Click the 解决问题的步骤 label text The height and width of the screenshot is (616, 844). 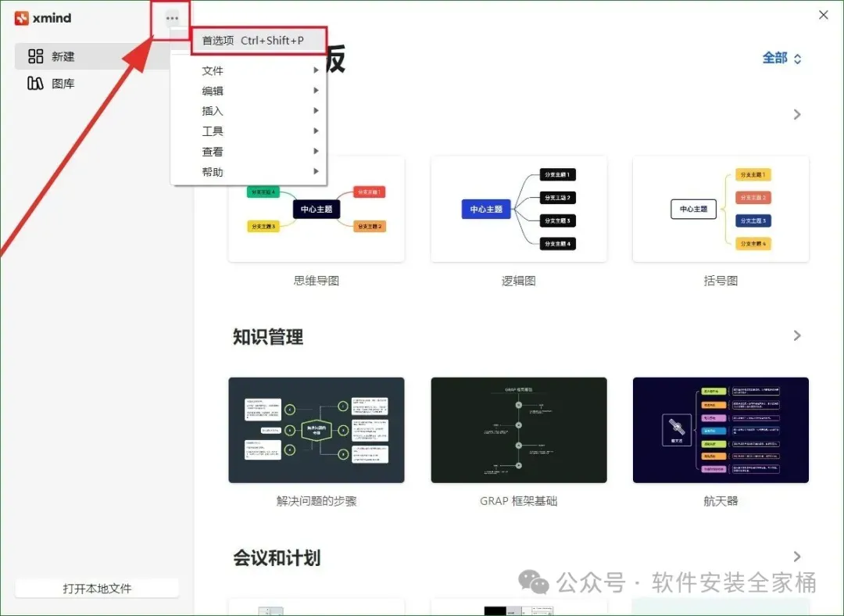[x=316, y=501]
